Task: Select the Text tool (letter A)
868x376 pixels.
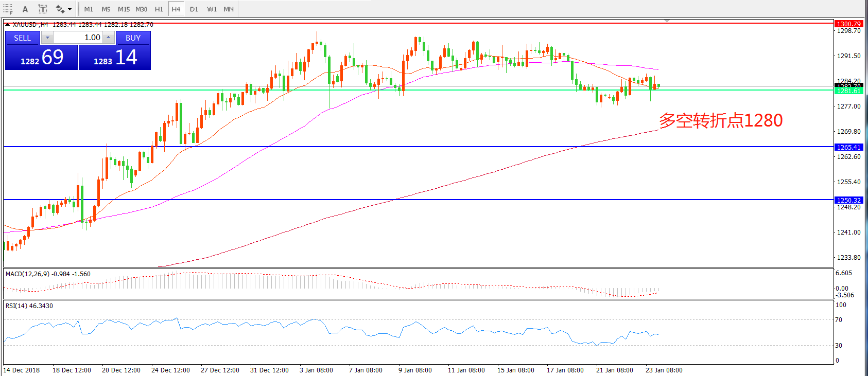Action: (x=25, y=9)
